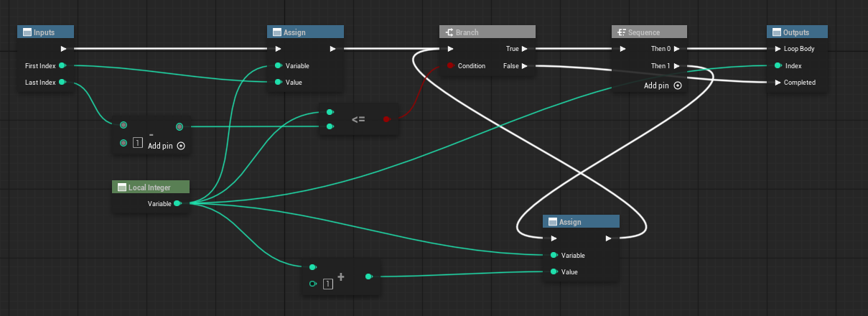Select the Local Integer node title
The image size is (868, 316).
coord(149,187)
